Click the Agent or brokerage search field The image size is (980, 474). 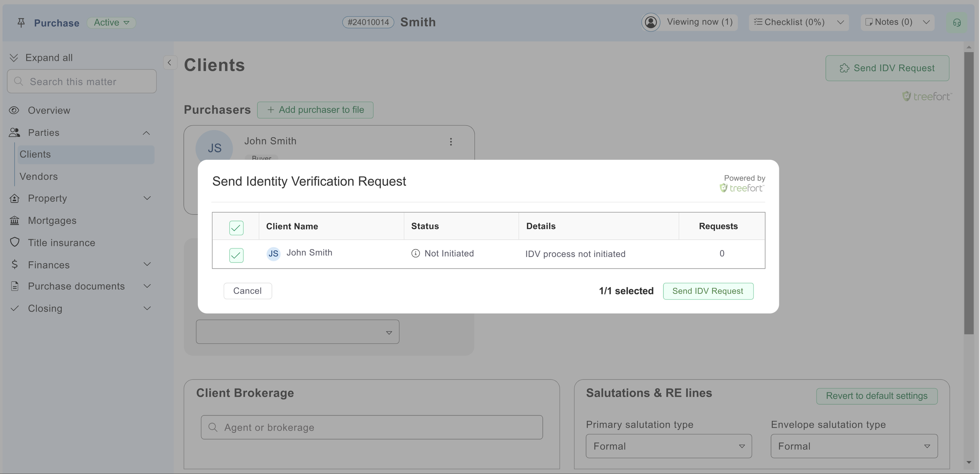point(372,427)
